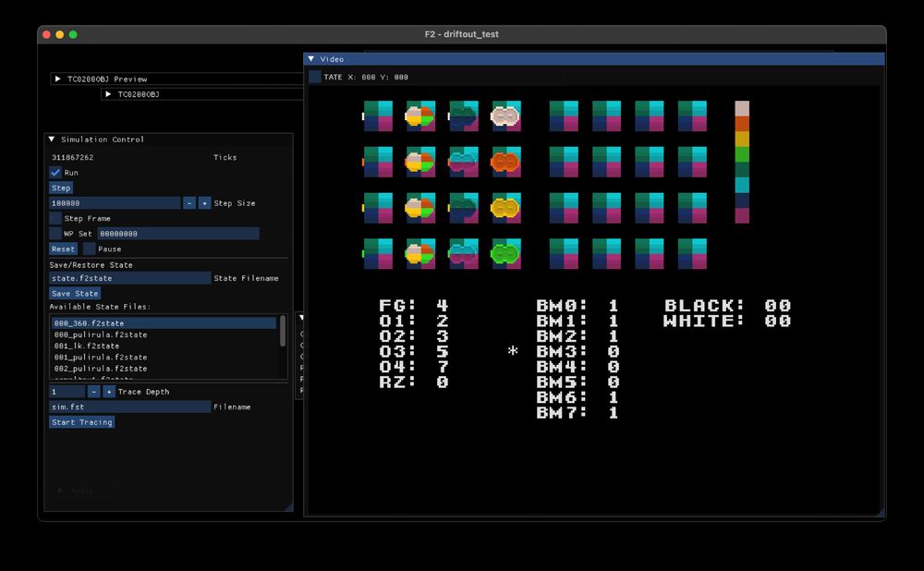Click the orange oval sprite tile
The height and width of the screenshot is (571, 924).
coord(505,162)
